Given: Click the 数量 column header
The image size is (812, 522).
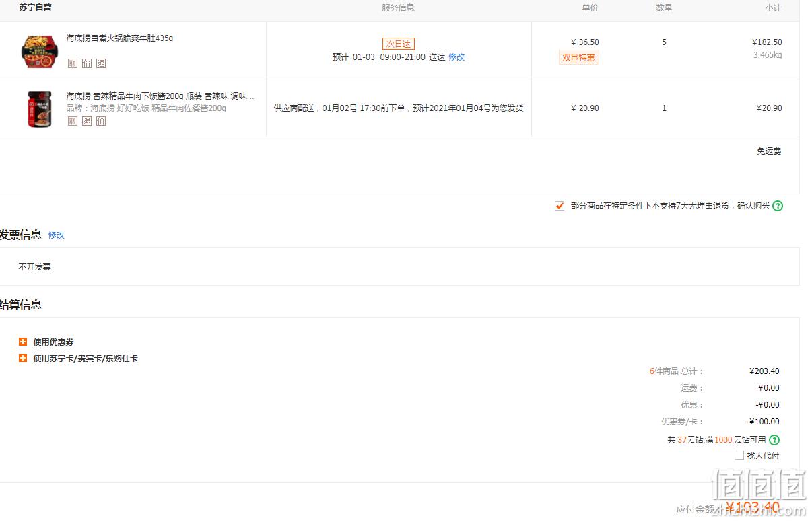Looking at the screenshot, I should 664,8.
